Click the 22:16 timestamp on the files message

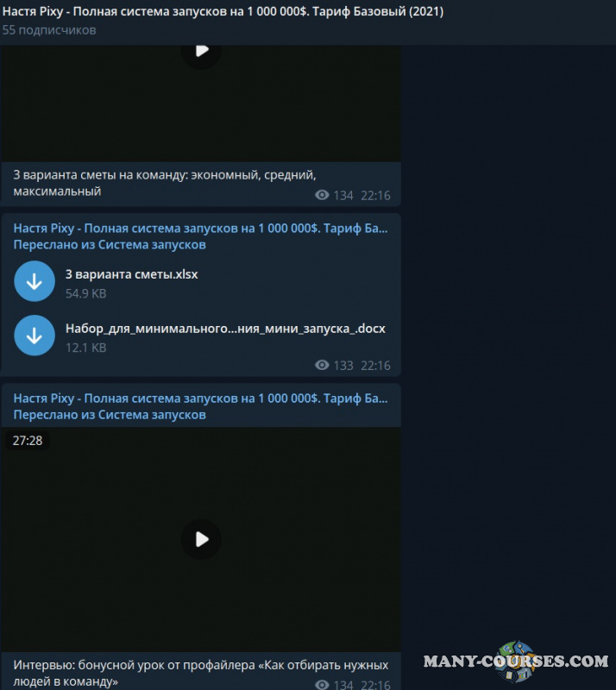tap(375, 365)
